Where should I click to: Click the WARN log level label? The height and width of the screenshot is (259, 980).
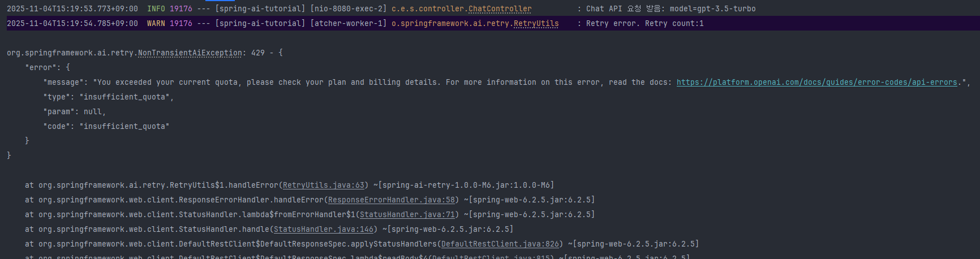[x=156, y=24]
